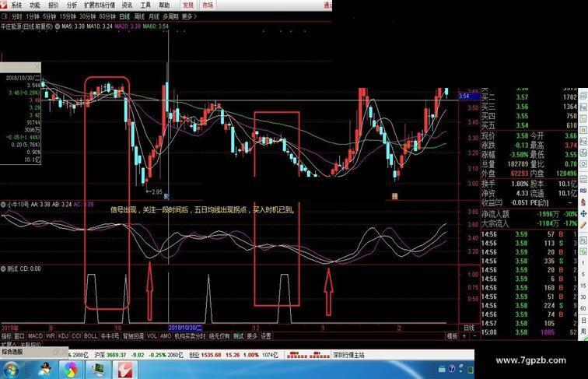
Task: Click the 发现 button in the menu bar
Action: click(188, 5)
